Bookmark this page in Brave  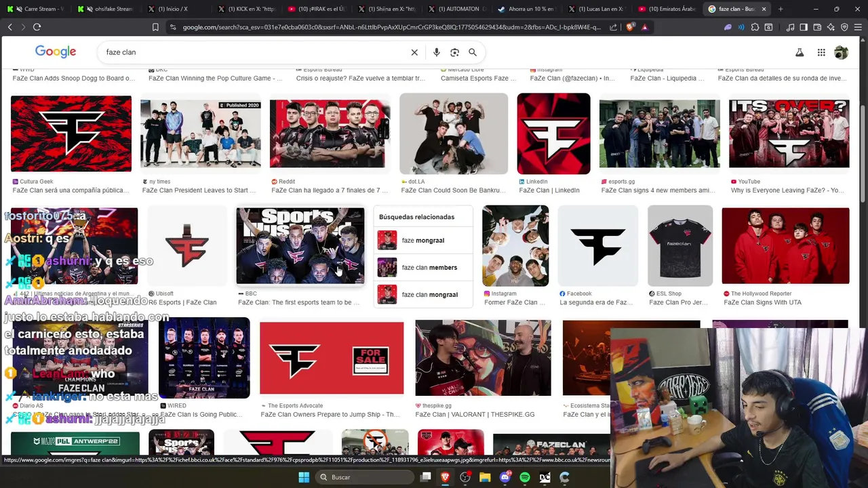pos(155,27)
